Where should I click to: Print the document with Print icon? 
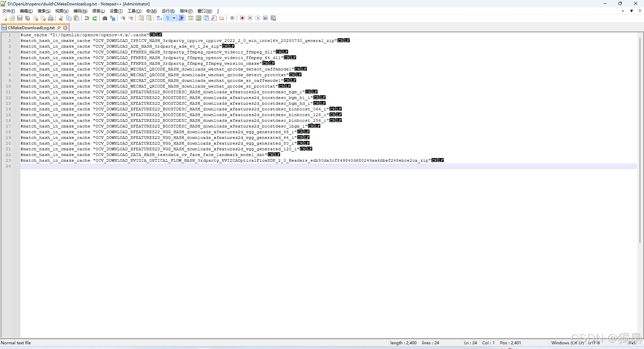(51, 18)
